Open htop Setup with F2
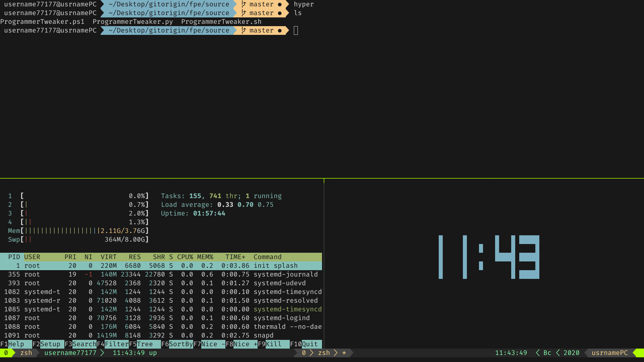The image size is (644, 362). [48, 344]
